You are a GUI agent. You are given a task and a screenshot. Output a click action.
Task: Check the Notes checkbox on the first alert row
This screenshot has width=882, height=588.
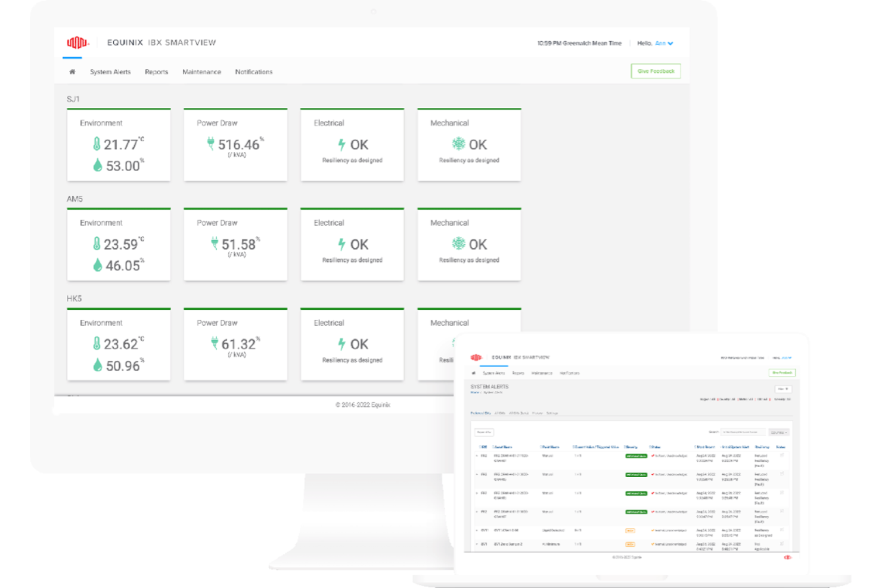tap(782, 455)
